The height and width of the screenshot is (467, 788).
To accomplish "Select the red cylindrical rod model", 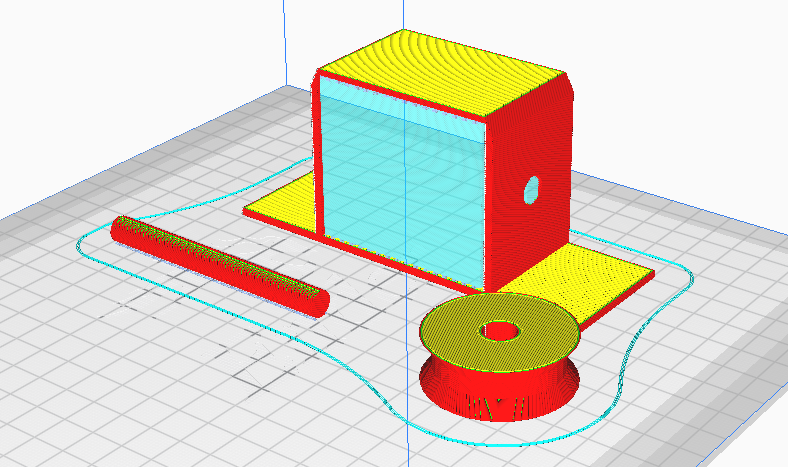I will tap(220, 266).
